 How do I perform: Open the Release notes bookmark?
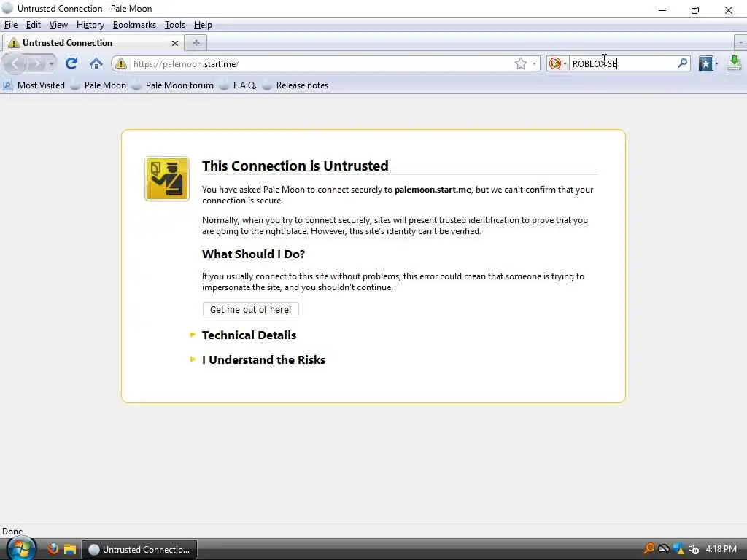pos(296,85)
